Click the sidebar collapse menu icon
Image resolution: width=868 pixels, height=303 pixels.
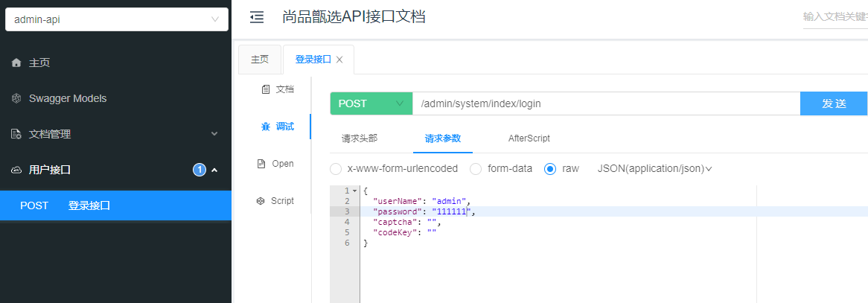tap(257, 17)
